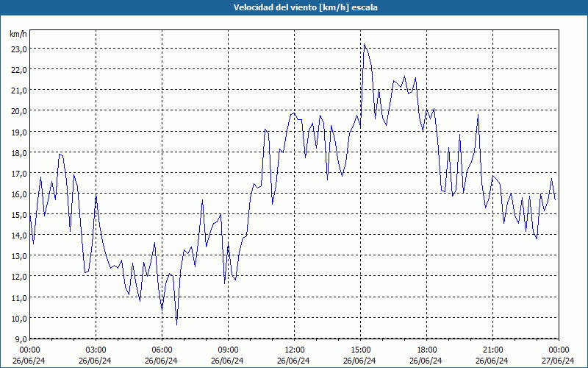
Task: Click the '00:00' time label above 27/06/24
Action: pos(558,350)
